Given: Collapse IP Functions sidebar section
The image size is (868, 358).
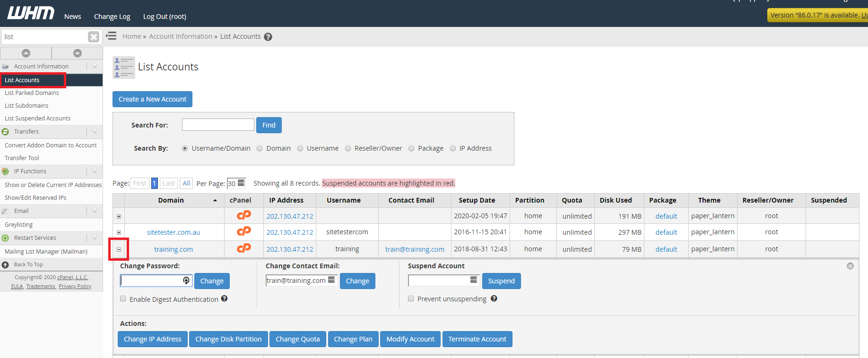Looking at the screenshot, I should (95, 171).
